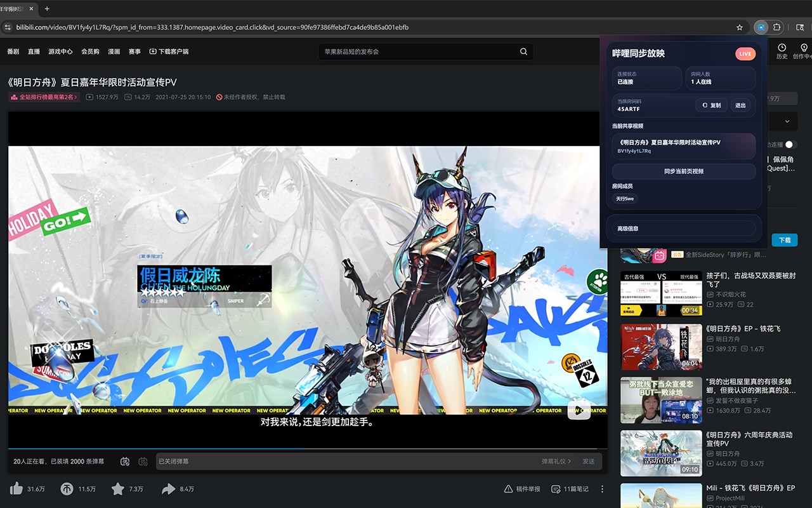Like the video with thumbs-up icon

point(16,489)
